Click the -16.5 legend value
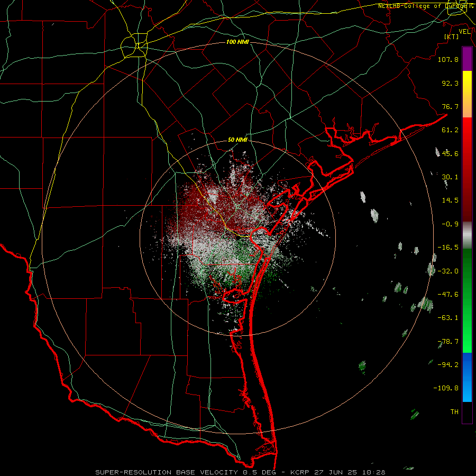Image resolution: width=476 pixels, height=476 pixels. click(448, 248)
